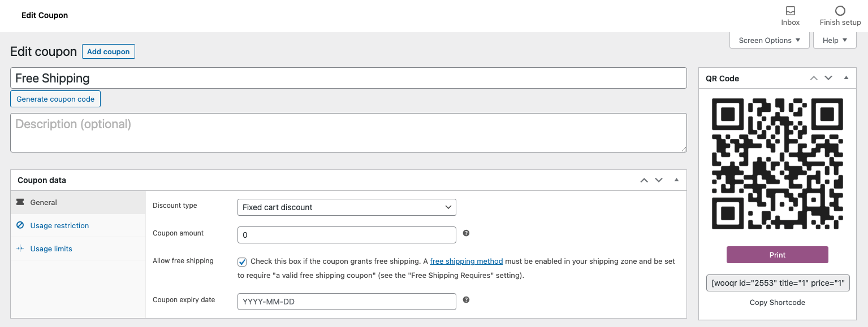Image resolution: width=868 pixels, height=327 pixels.
Task: Click the wooqr shortcode field
Action: 778,283
